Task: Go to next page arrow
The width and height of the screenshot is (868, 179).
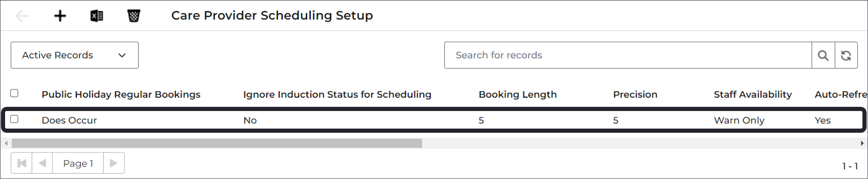Action: pos(114,163)
